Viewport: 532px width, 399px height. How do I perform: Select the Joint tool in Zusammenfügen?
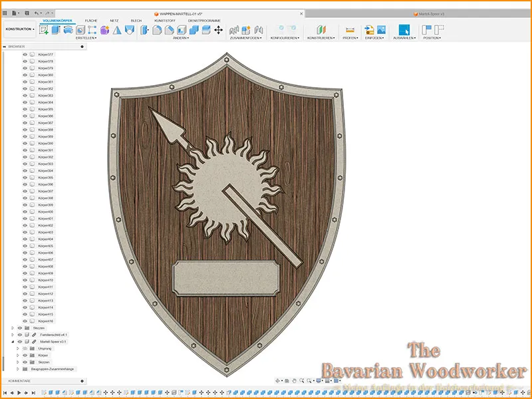click(x=234, y=30)
